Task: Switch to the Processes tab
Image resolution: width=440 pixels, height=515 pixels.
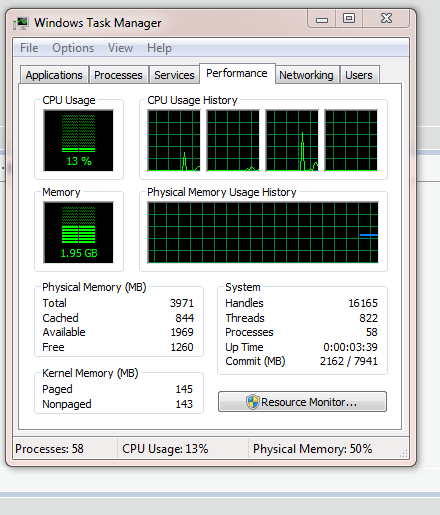Action: click(x=118, y=75)
